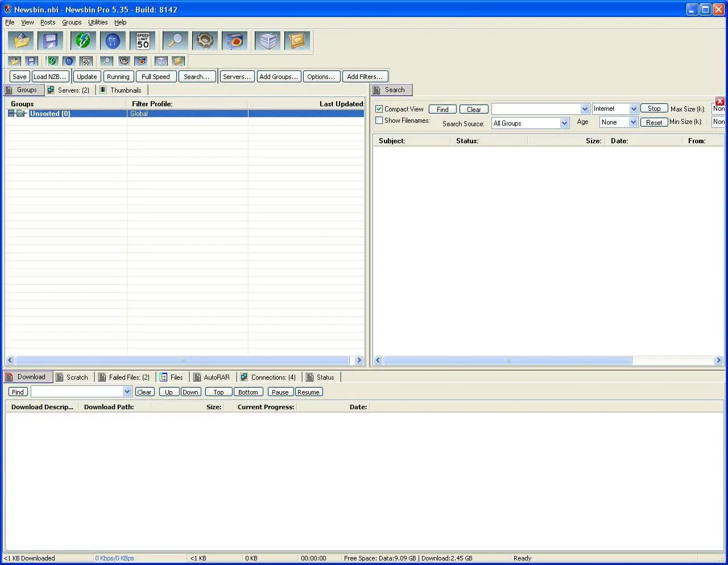Close the Search panel with red X
The width and height of the screenshot is (728, 565).
coord(720,101)
